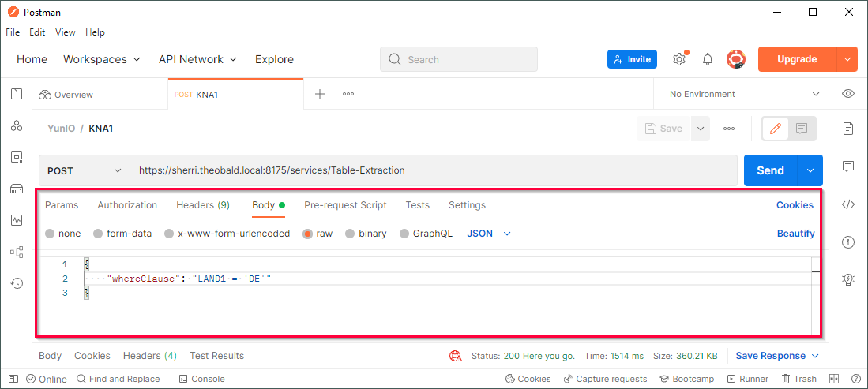Image resolution: width=868 pixels, height=389 pixels.
Task: Switch to the Tests tab
Action: tap(417, 204)
